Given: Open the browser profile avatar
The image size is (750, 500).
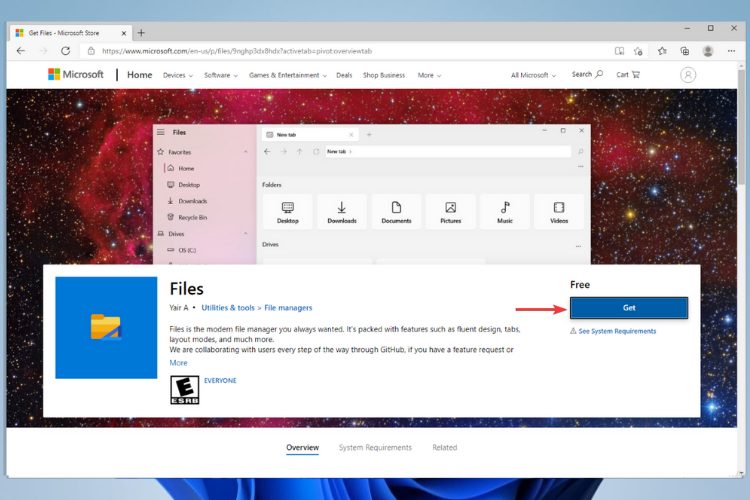Looking at the screenshot, I should coord(708,51).
